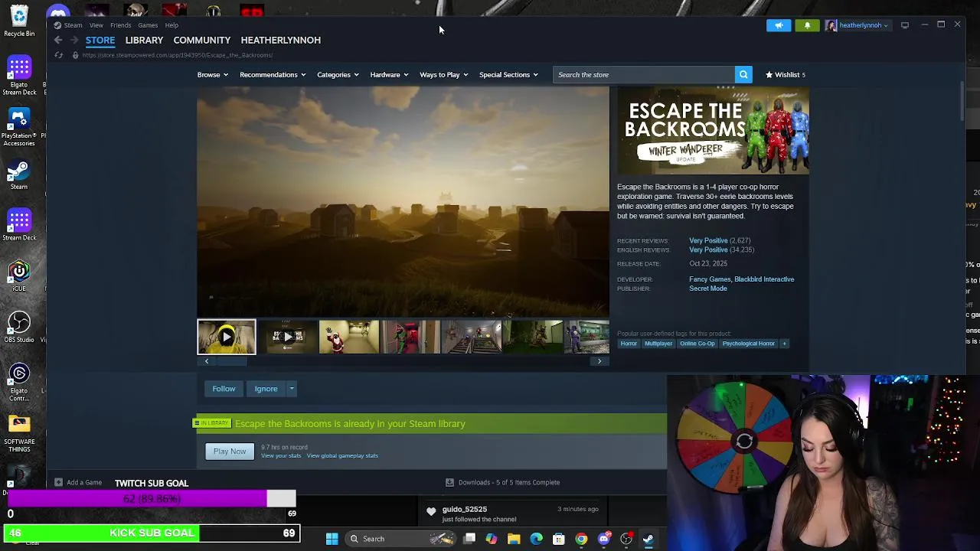Switch to OBS on the taskbar

(x=626, y=539)
